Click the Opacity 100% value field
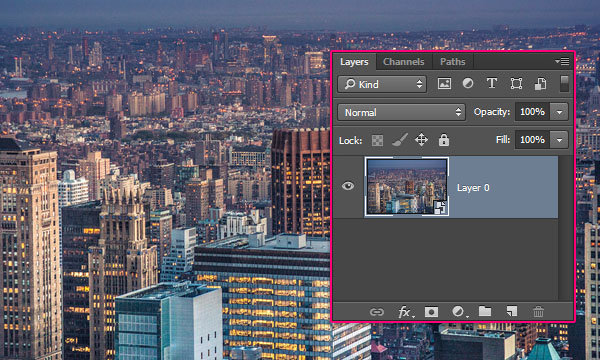The height and width of the screenshot is (360, 600). pyautogui.click(x=532, y=112)
